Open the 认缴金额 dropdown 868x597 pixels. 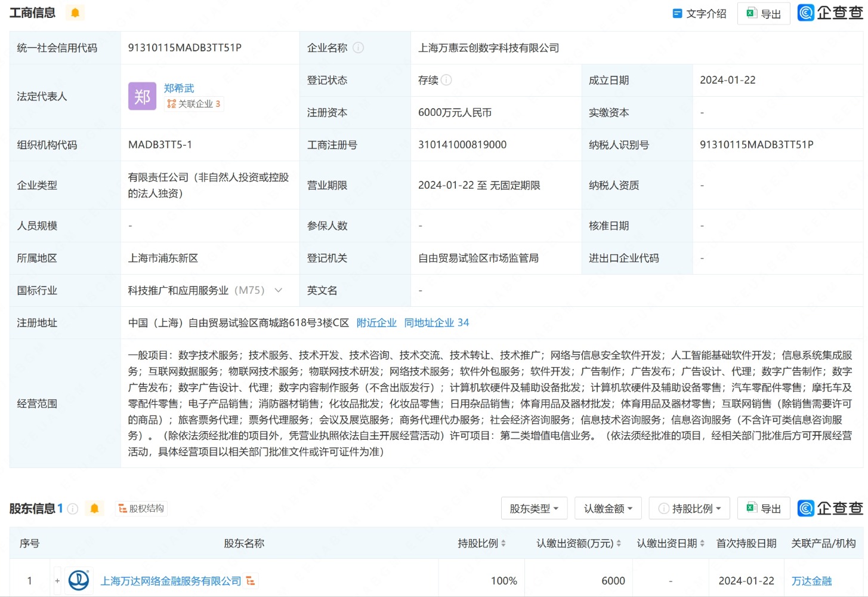click(608, 509)
